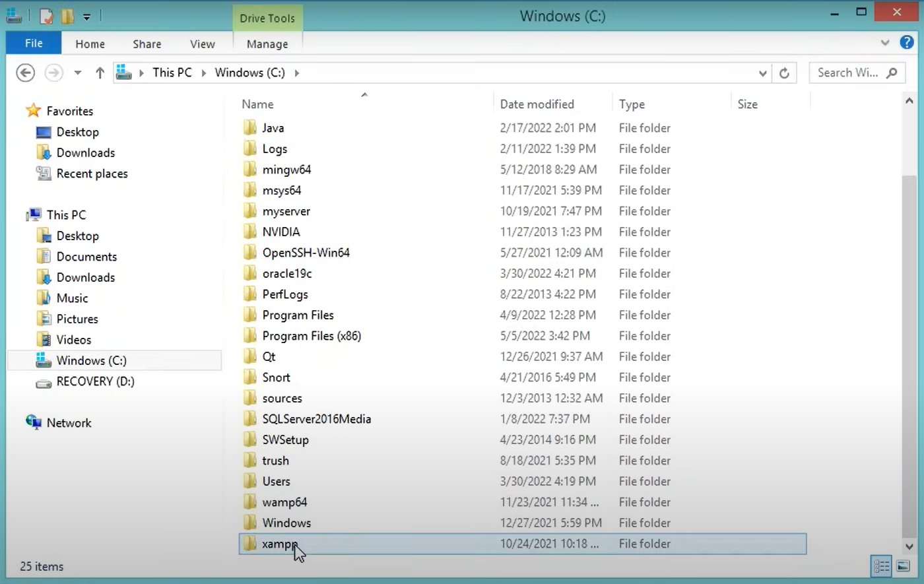
Task: Click the Refresh button in address bar
Action: (x=784, y=73)
